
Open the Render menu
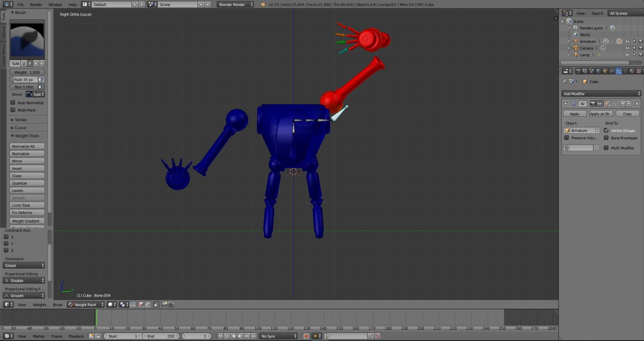pos(36,4)
